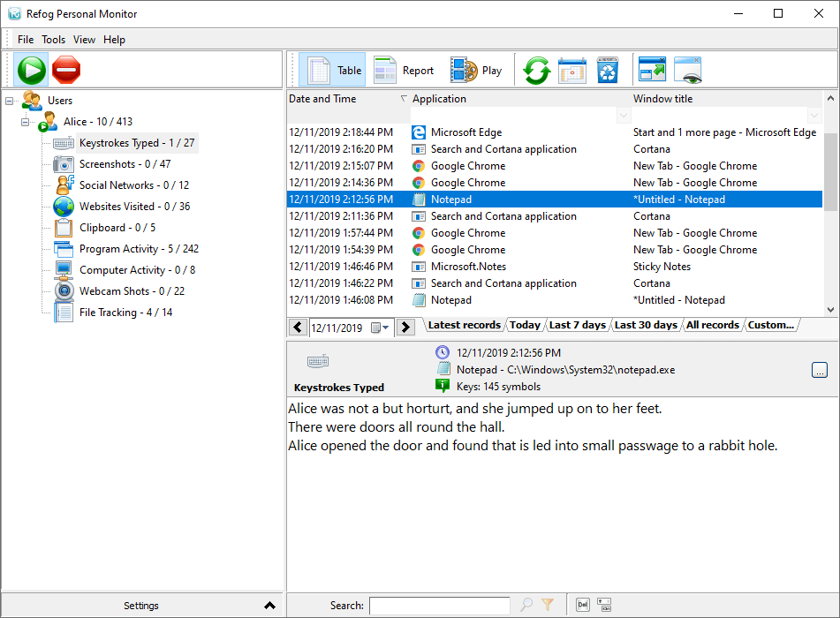The image size is (840, 618).
Task: Switch to Custom... tab
Action: tap(771, 325)
